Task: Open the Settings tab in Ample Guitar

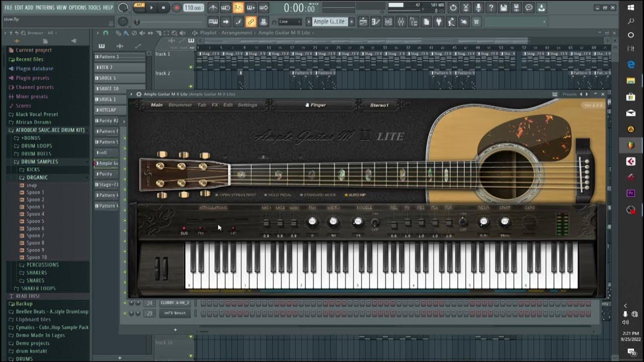Action: (x=247, y=105)
